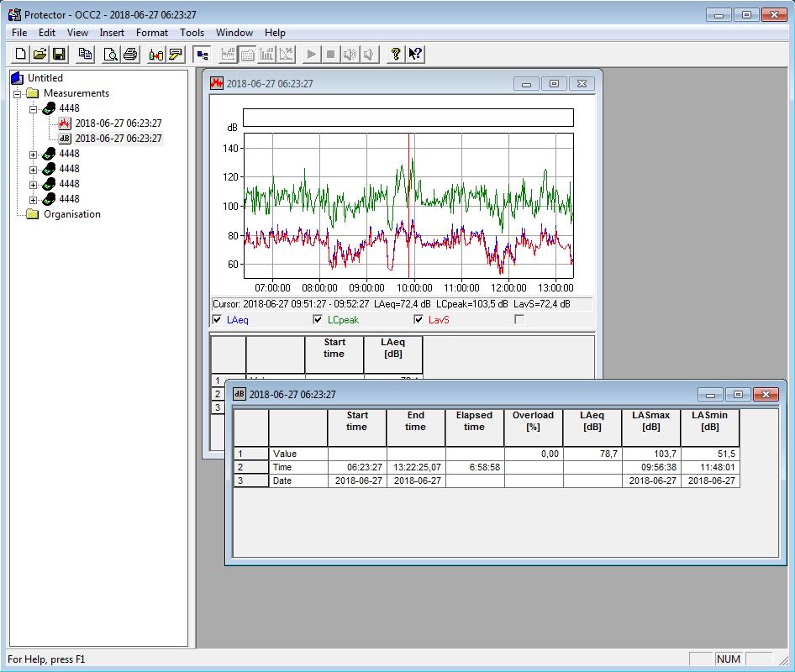Select the LASmax value cell '103,7'

click(651, 454)
